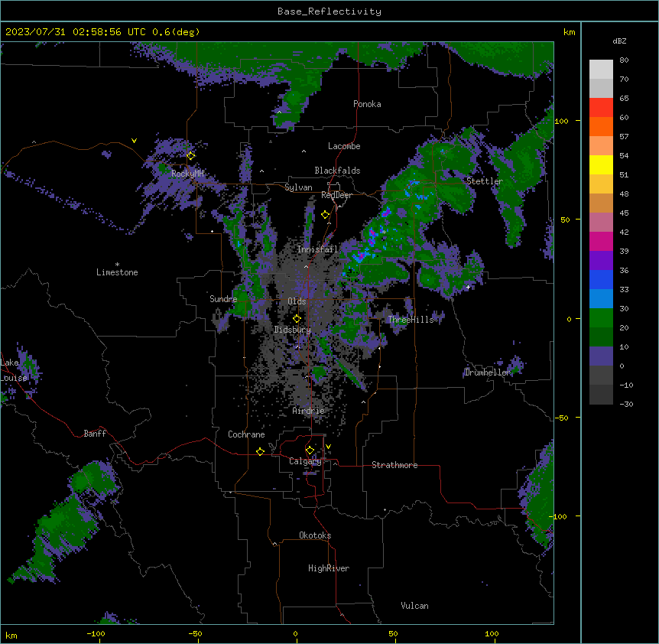Viewport: 659px width, 644px height.
Task: Select the Vulcan label
Action: [414, 606]
